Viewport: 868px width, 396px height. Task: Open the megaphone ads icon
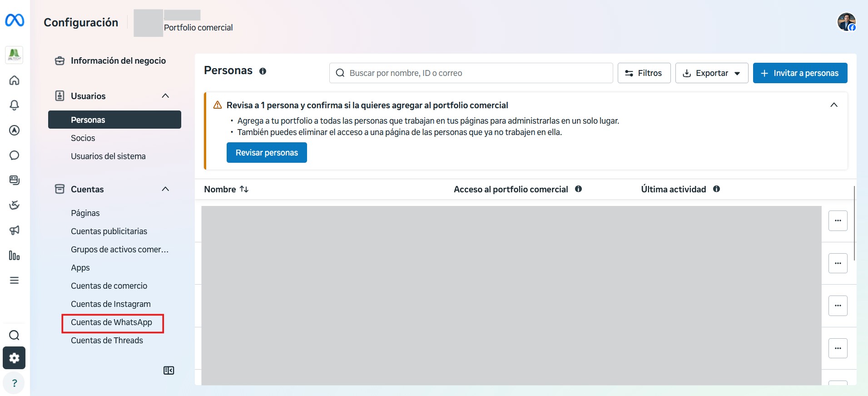(15, 231)
